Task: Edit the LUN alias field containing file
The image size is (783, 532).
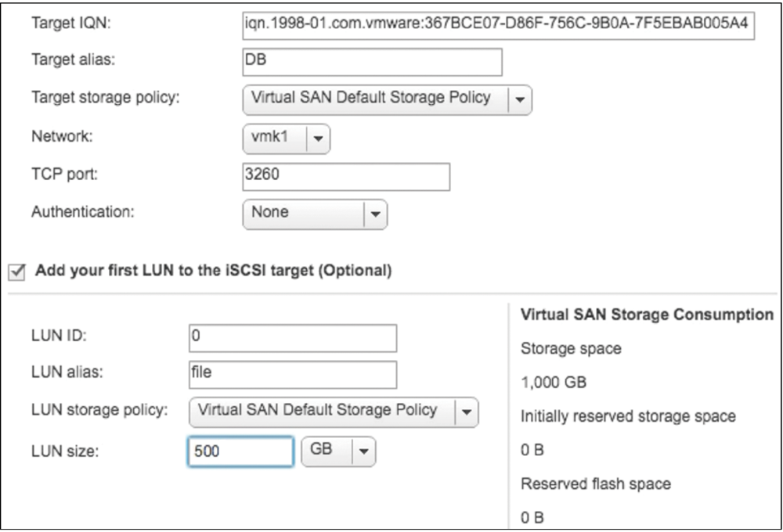Action: [x=293, y=375]
